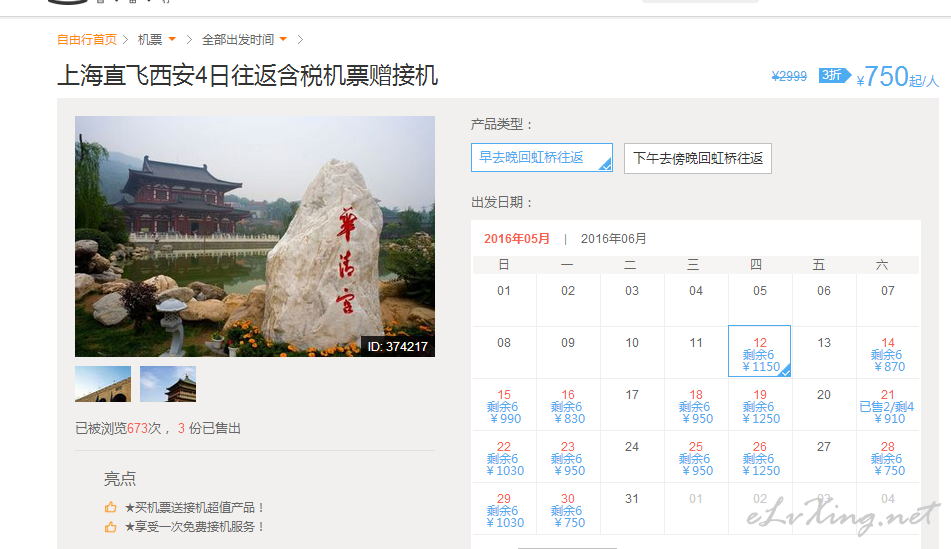This screenshot has height=549, width=951.
Task: Choose departure date 30 priced ¥750
Action: pos(568,510)
